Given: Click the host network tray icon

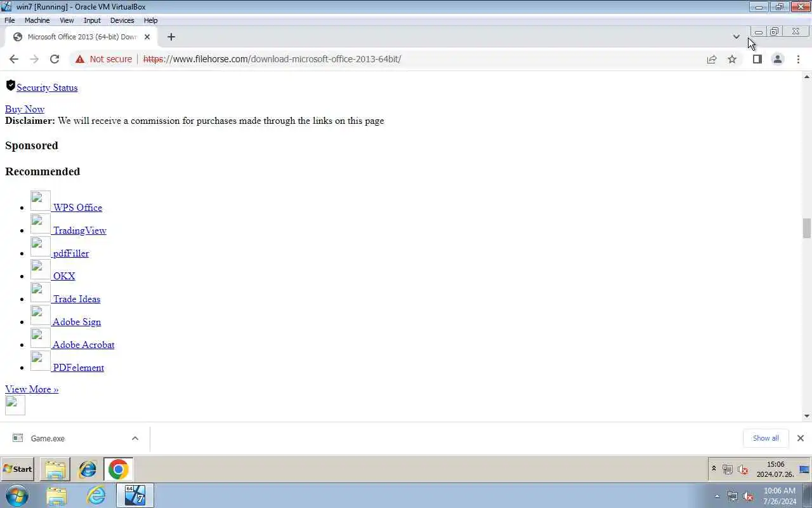Looking at the screenshot, I should (733, 497).
